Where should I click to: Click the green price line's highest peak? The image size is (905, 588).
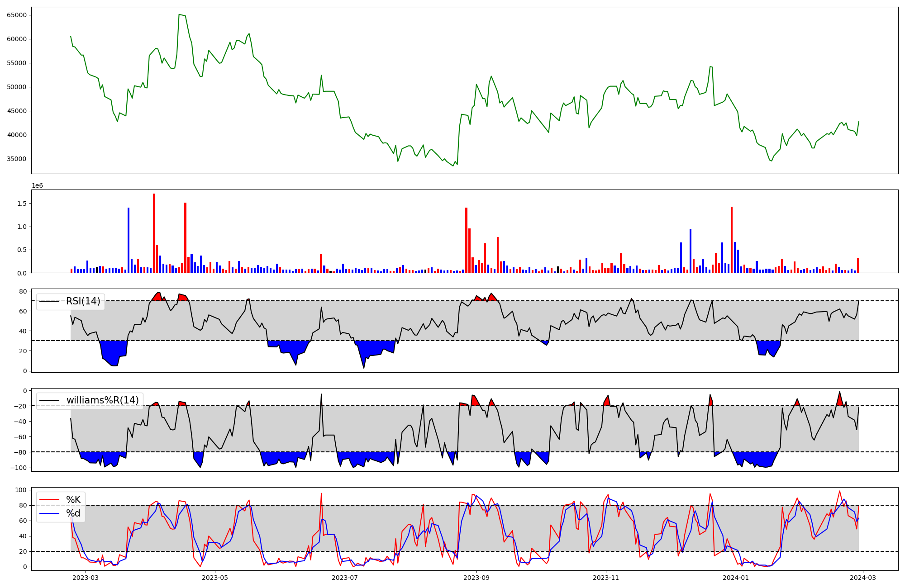pyautogui.click(x=180, y=15)
